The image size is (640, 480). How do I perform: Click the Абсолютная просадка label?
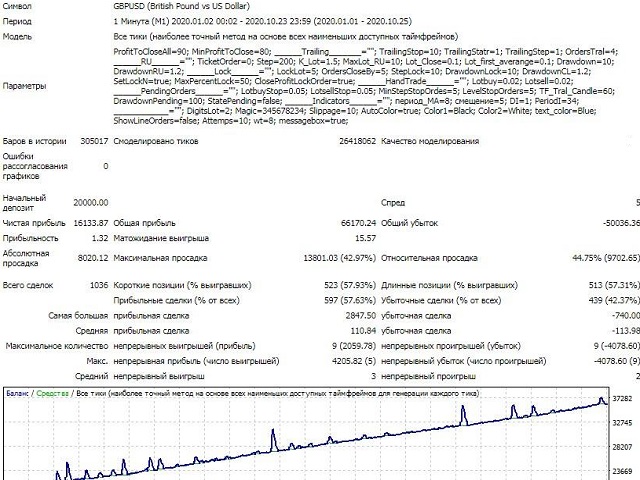(26, 258)
